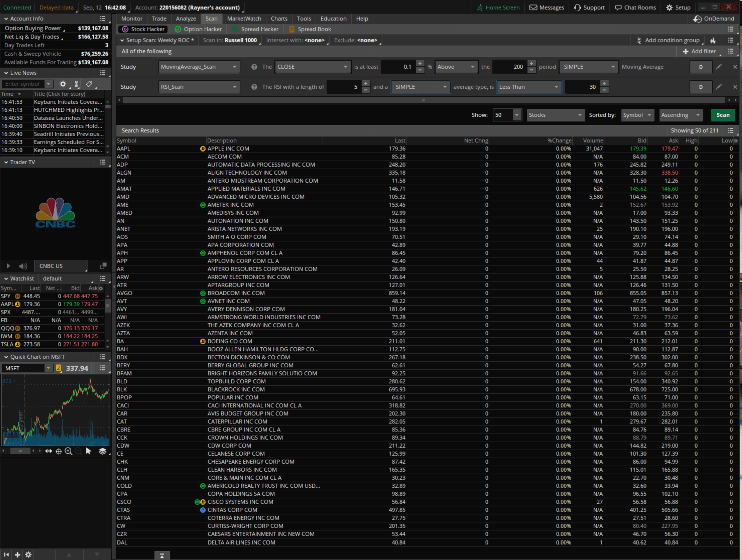Open the Sorted by Symbol dropdown
The width and height of the screenshot is (742, 560).
[637, 115]
